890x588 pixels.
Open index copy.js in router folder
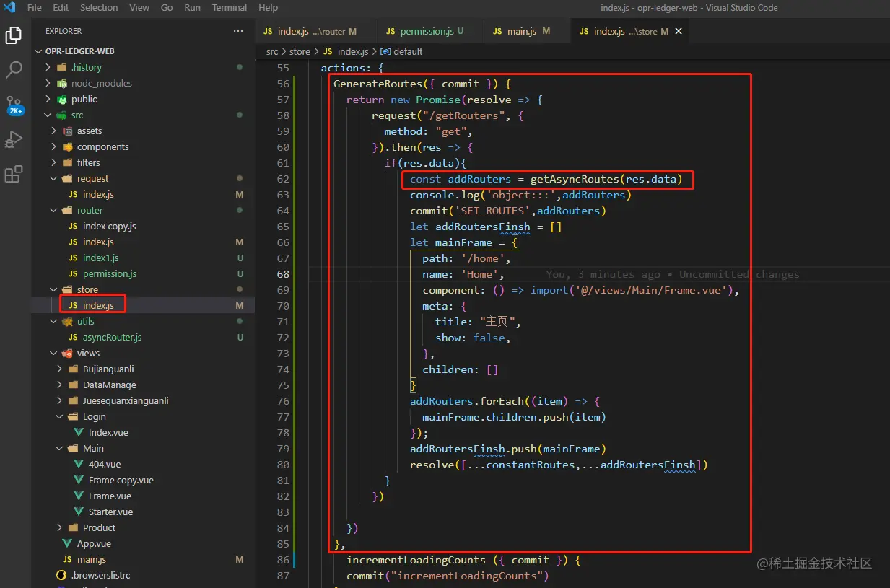click(109, 226)
